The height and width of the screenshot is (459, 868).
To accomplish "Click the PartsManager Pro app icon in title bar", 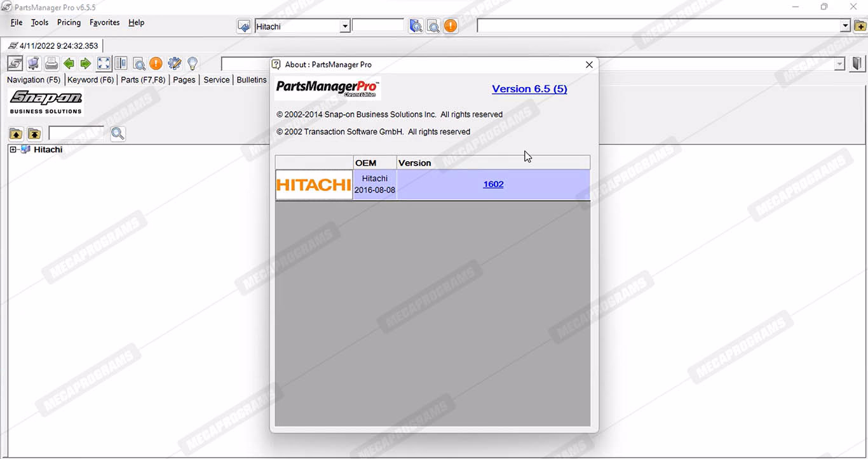I will pos(6,7).
